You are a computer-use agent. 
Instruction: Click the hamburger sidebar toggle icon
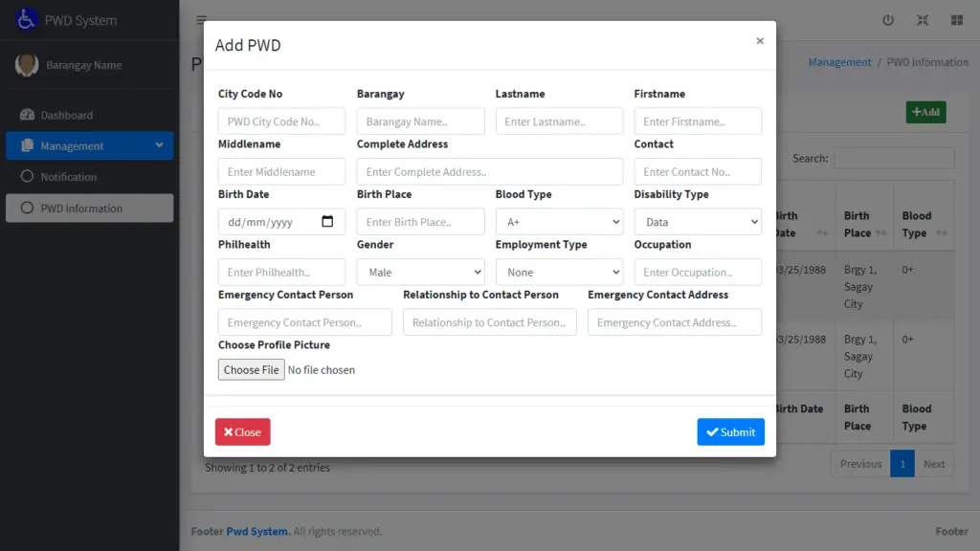[201, 19]
